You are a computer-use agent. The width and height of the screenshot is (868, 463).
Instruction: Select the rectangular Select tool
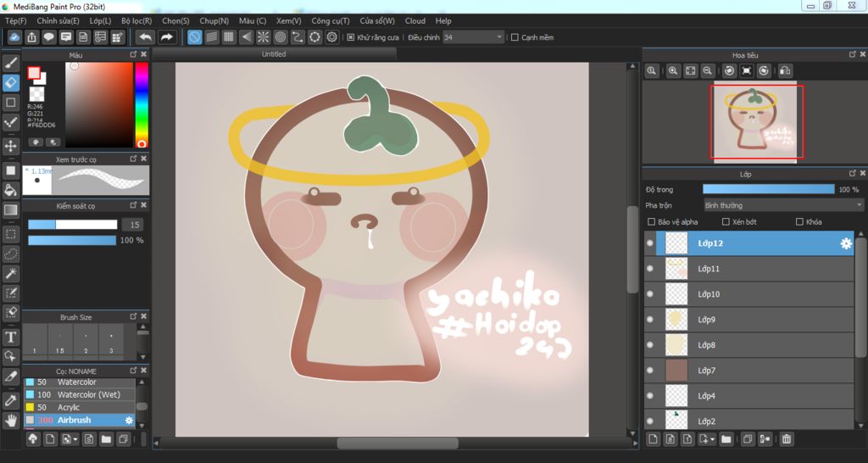pyautogui.click(x=11, y=234)
